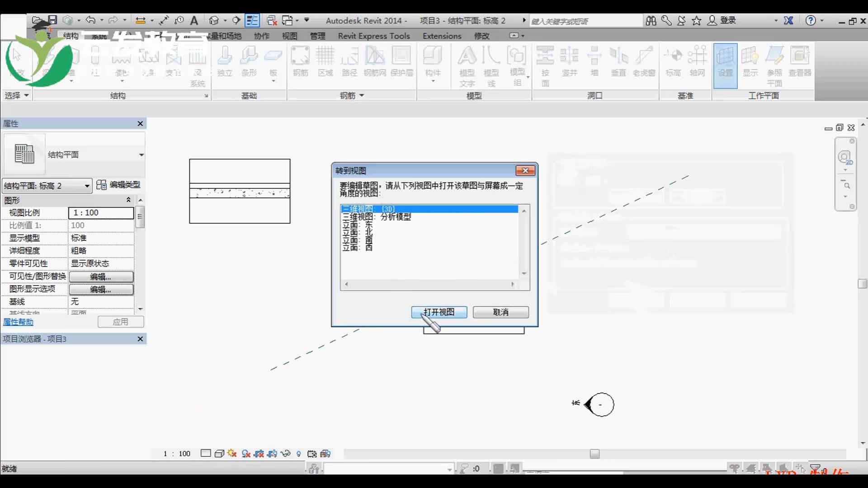
Task: Collapse the 图形 properties section
Action: coord(128,200)
